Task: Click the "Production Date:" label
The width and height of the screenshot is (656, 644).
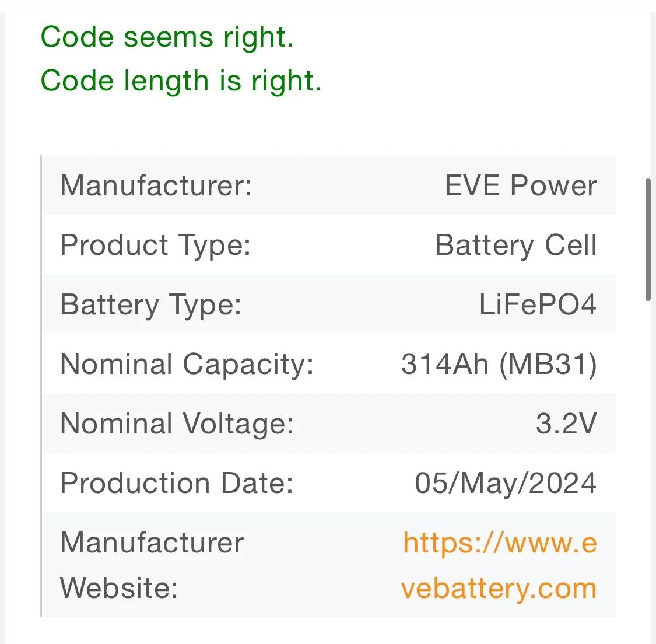Action: pyautogui.click(x=177, y=484)
